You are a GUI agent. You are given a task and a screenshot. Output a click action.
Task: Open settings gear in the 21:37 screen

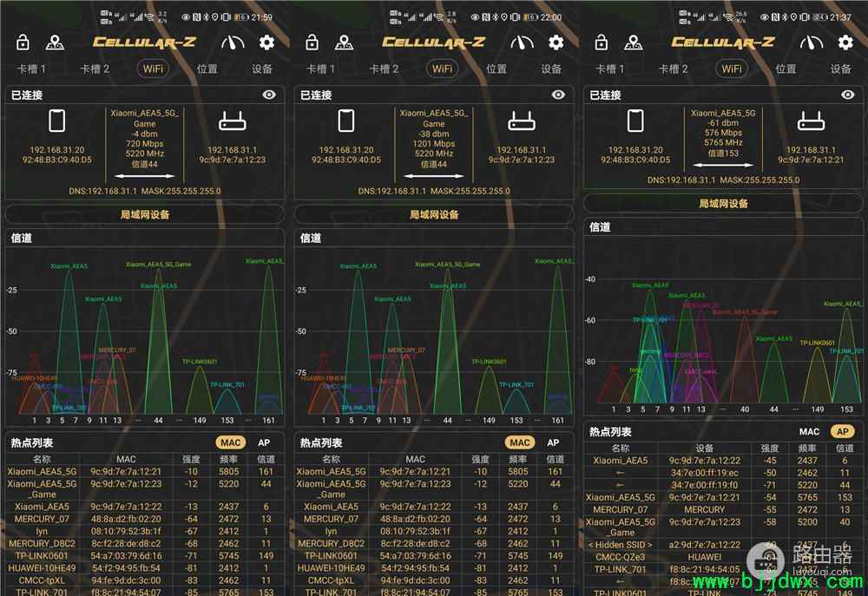[845, 42]
